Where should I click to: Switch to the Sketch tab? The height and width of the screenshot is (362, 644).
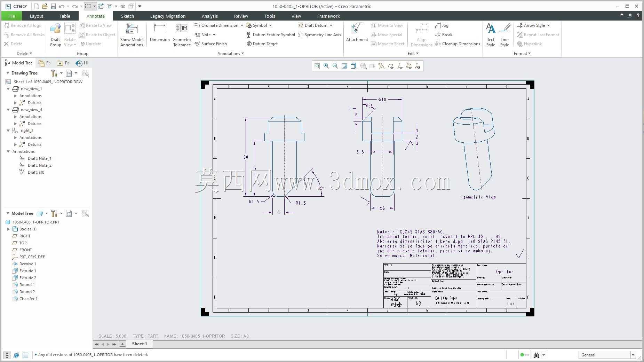[127, 16]
